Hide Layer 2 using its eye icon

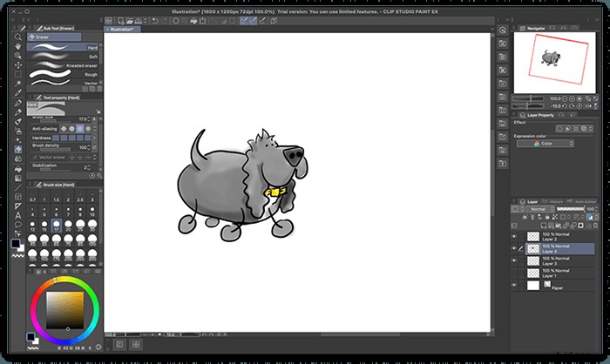pyautogui.click(x=514, y=237)
